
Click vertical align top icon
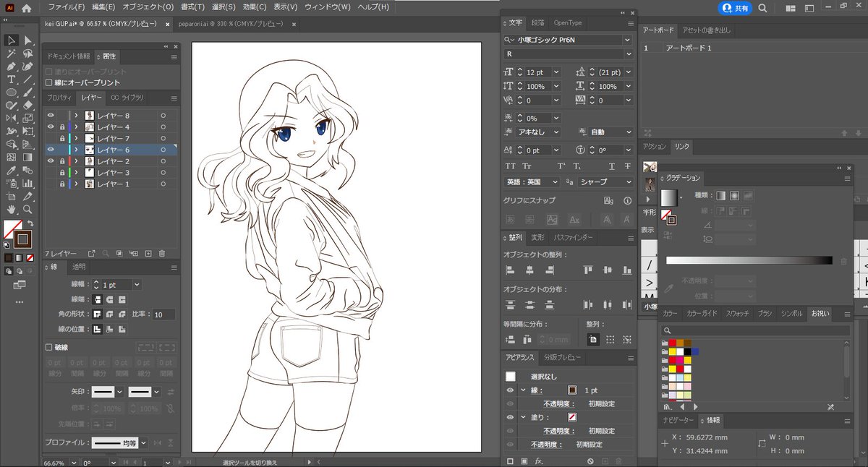pos(589,270)
